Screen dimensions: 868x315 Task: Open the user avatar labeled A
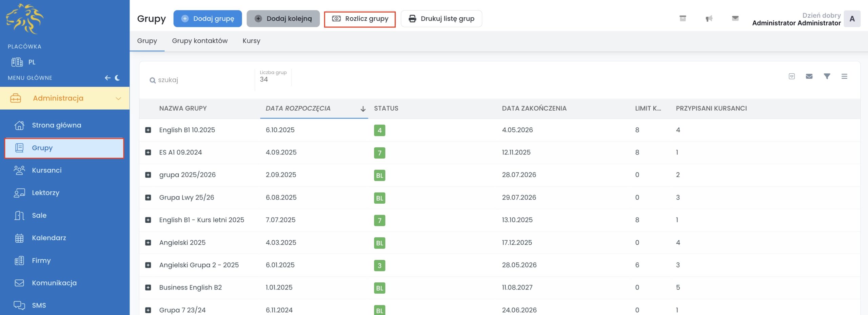(x=852, y=19)
